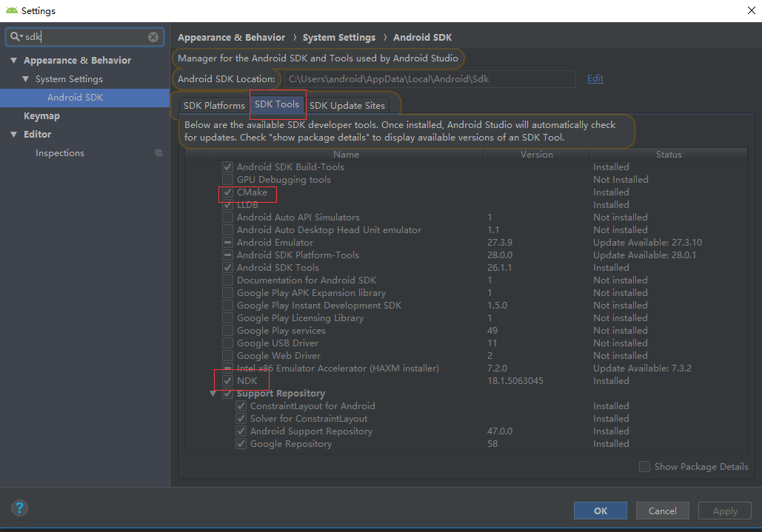
Task: Check Google Play Instant Development SDK
Action: tap(227, 306)
